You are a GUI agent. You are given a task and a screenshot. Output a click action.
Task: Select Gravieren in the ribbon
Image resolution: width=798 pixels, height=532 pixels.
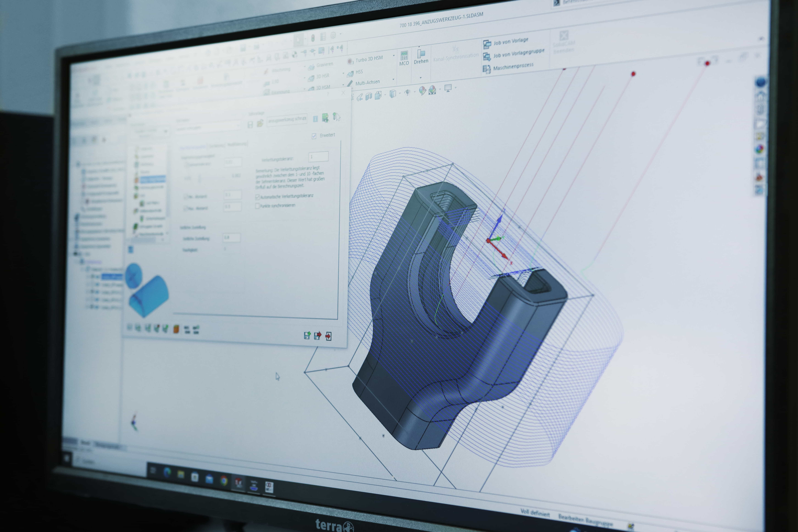point(324,65)
